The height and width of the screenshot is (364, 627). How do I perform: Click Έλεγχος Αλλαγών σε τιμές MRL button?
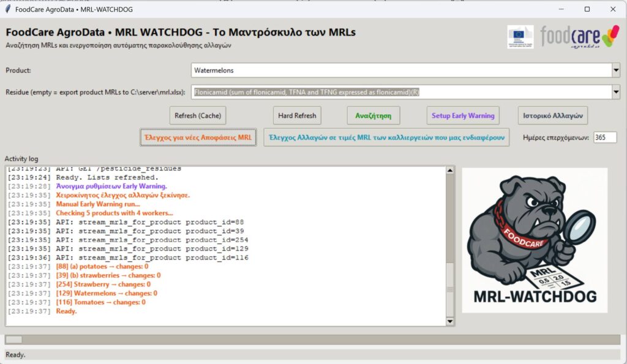(386, 138)
